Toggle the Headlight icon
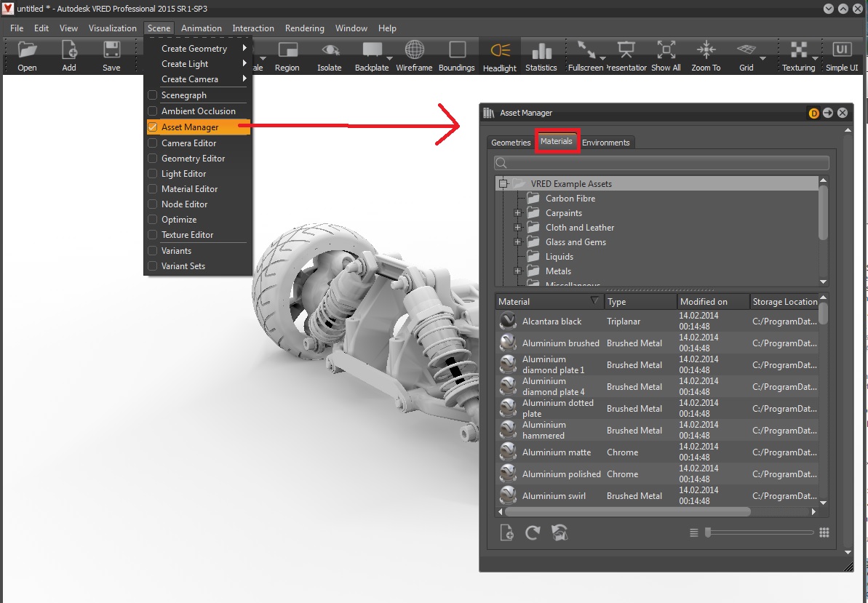868x603 pixels. tap(499, 56)
